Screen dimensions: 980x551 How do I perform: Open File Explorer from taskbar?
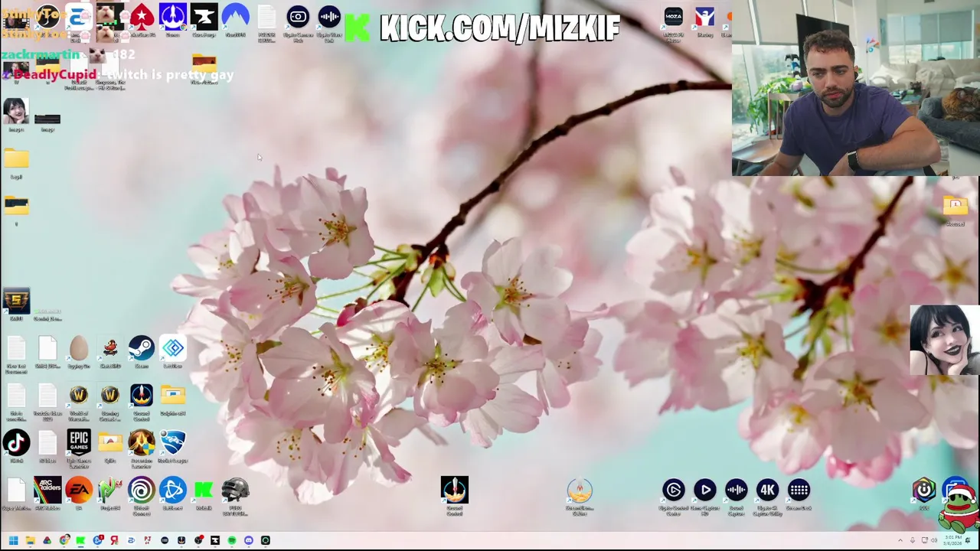tap(30, 540)
